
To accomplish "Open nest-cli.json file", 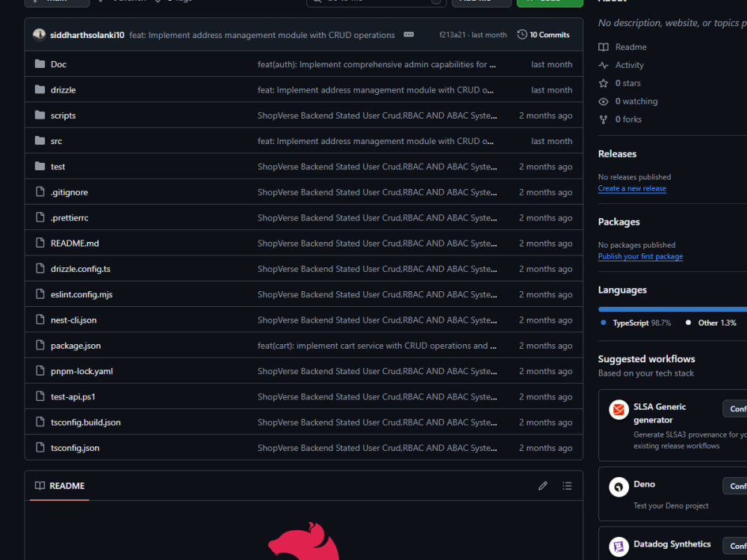I will (73, 320).
